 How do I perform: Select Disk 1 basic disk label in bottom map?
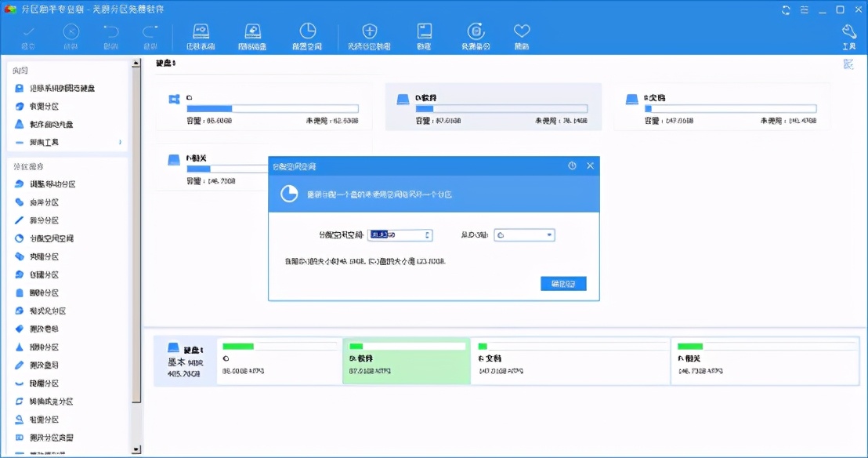point(186,361)
